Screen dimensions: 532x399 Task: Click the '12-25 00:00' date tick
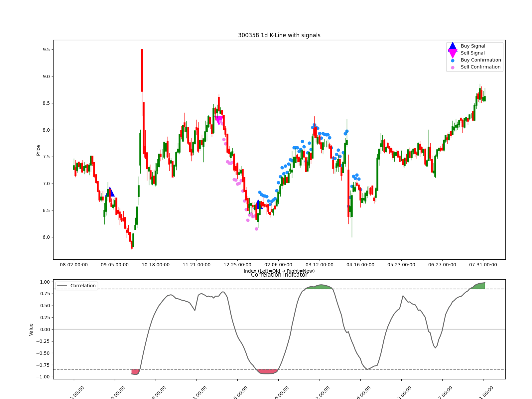[x=237, y=265]
